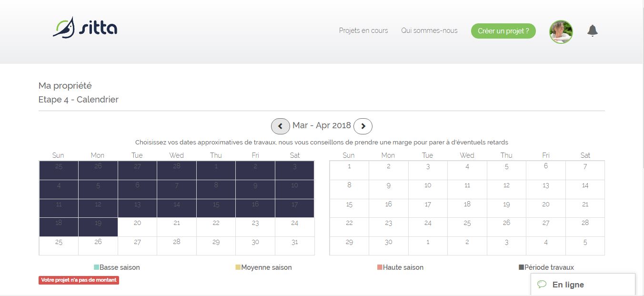The width and height of the screenshot is (644, 296).
Task: Select April 12 in the right calendar
Action: pos(506,189)
